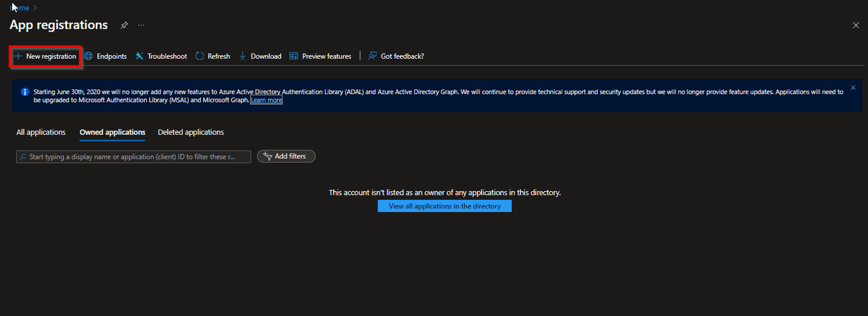
Task: Open the Deleted applications tab
Action: click(x=191, y=132)
